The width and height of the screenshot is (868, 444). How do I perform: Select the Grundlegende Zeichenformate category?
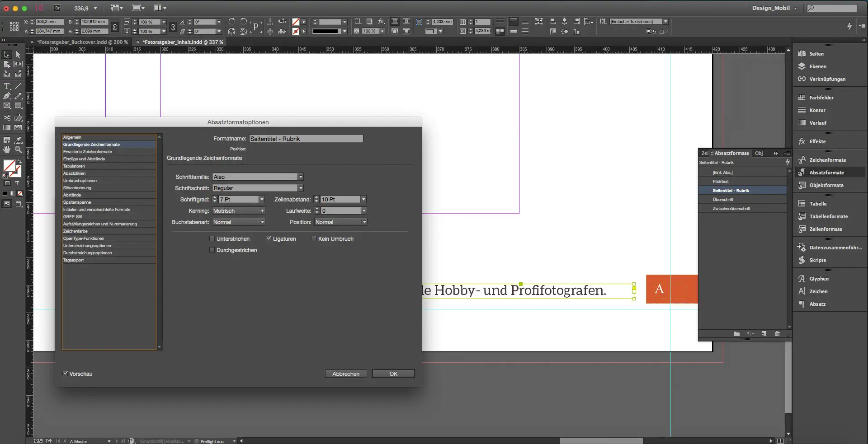[x=90, y=144]
